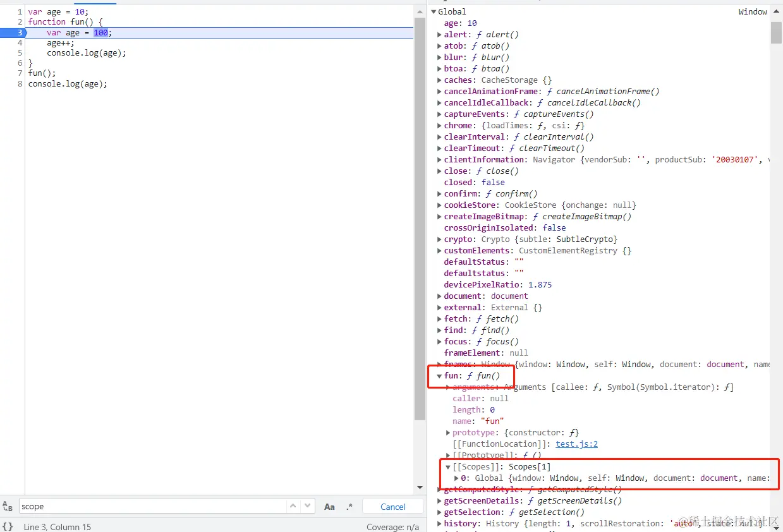
Task: Click the code pane scroll-down arrow
Action: (x=420, y=488)
